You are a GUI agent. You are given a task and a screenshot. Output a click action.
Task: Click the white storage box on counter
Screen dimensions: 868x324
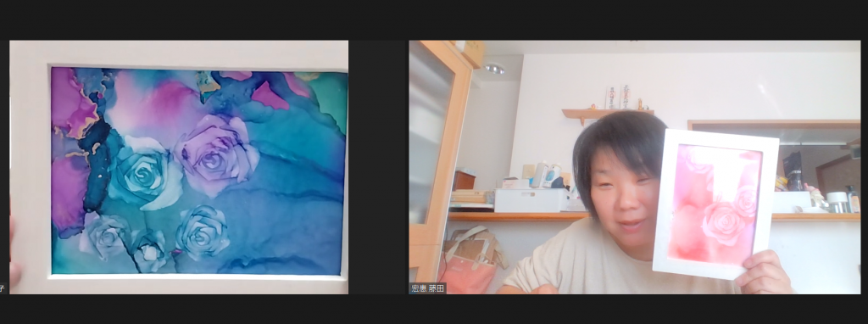pyautogui.click(x=531, y=200)
